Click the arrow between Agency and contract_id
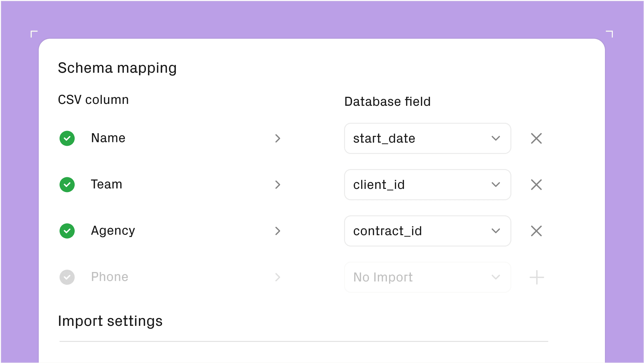 coord(277,231)
